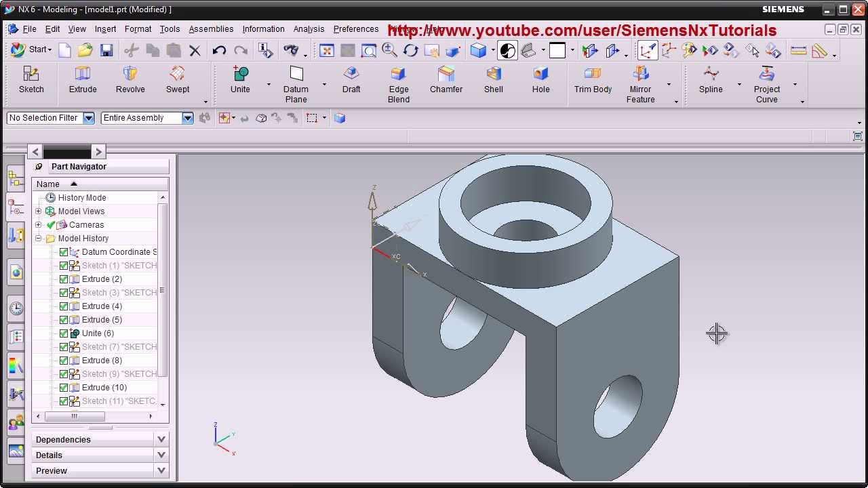This screenshot has width=868, height=488.
Task: Disable the Extrude (10) feature checkbox
Action: tap(63, 387)
